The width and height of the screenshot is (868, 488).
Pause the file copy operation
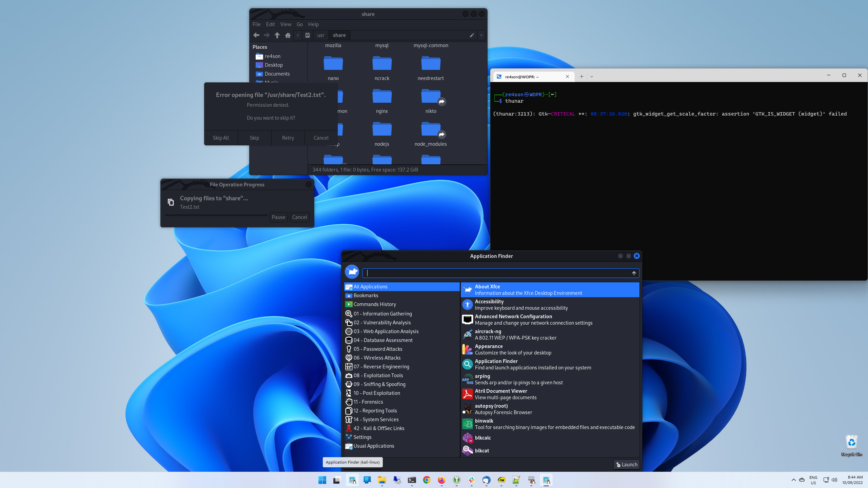[278, 217]
